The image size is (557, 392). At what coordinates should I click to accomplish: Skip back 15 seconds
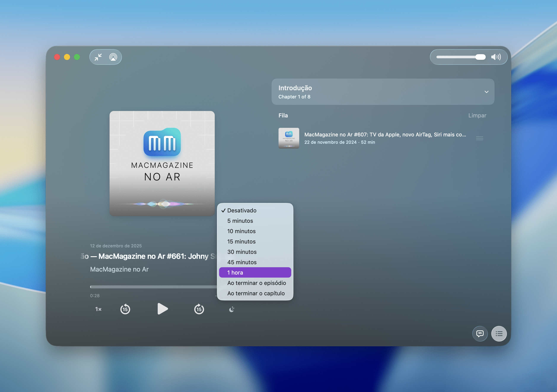pyautogui.click(x=125, y=309)
